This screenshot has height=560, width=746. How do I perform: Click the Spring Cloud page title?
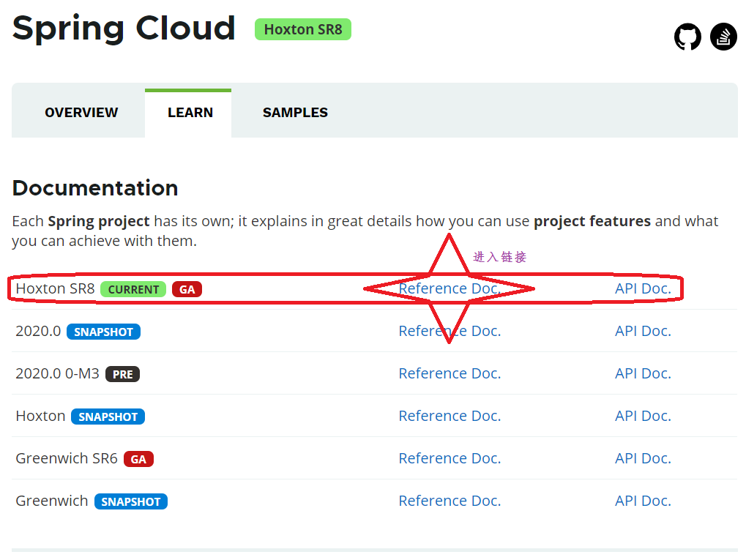124,29
